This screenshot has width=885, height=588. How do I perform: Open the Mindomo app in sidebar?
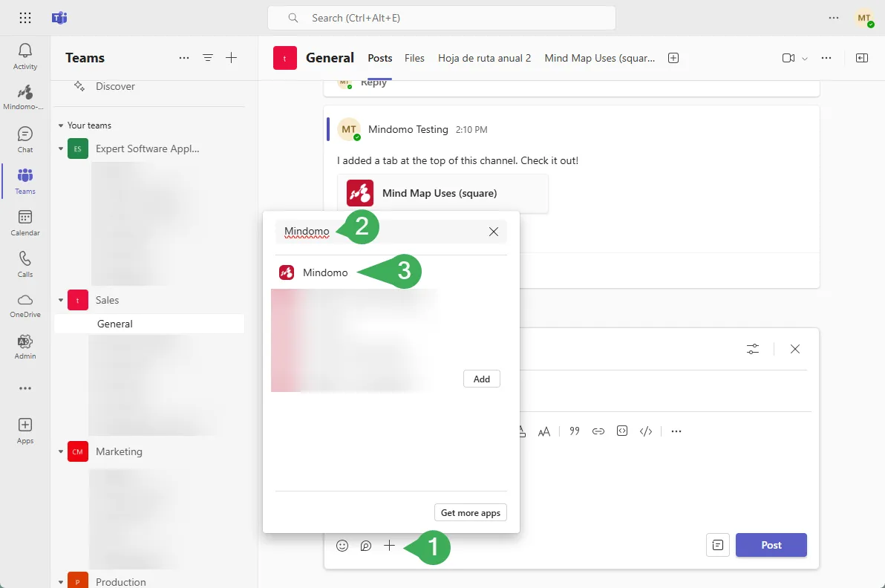[25, 97]
